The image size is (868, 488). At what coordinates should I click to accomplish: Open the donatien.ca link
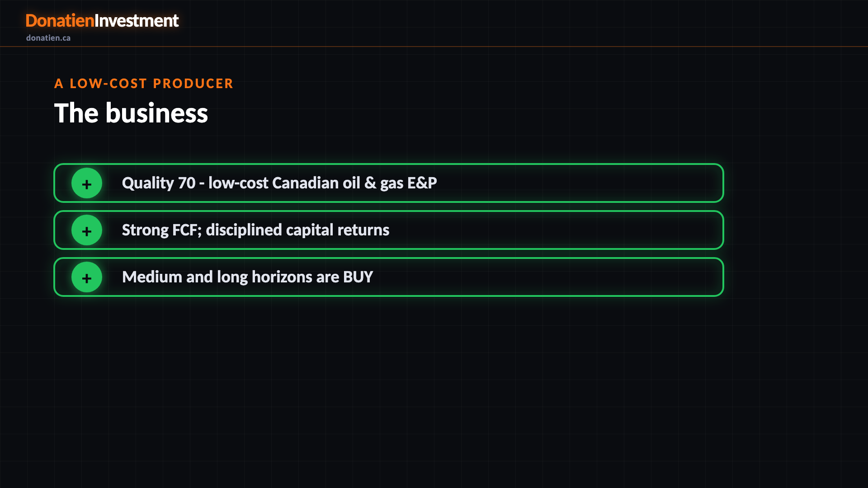[x=48, y=38]
